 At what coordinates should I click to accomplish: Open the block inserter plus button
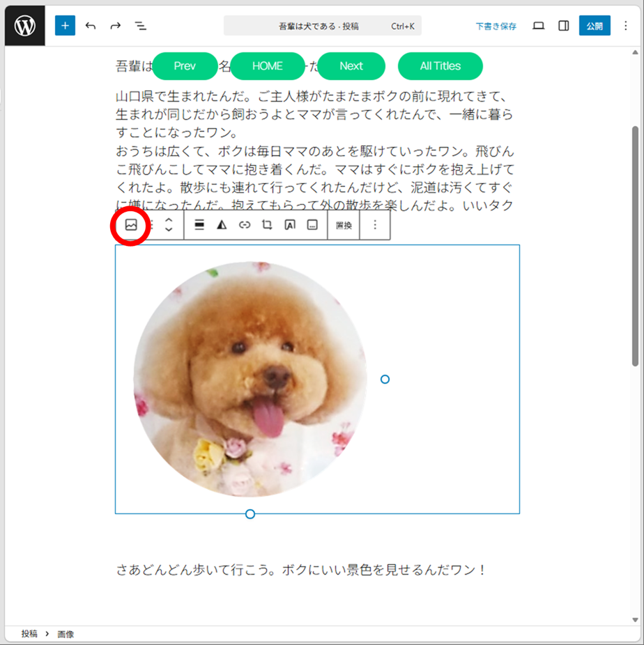[65, 26]
